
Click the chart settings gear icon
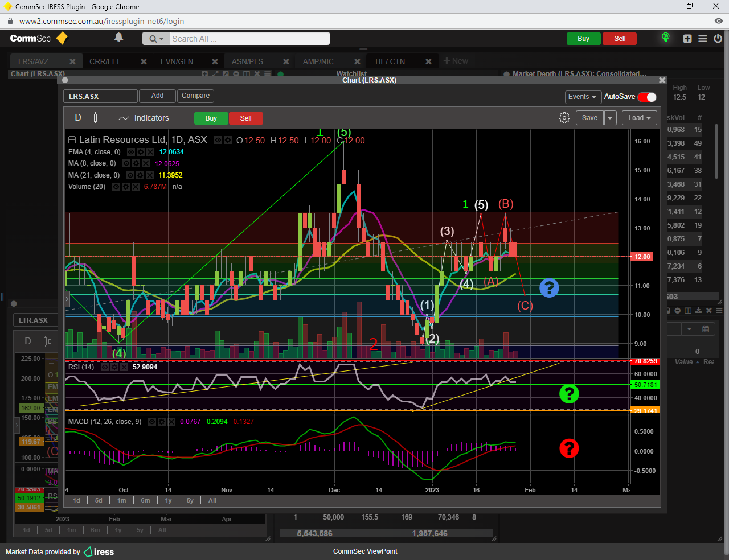coord(564,118)
